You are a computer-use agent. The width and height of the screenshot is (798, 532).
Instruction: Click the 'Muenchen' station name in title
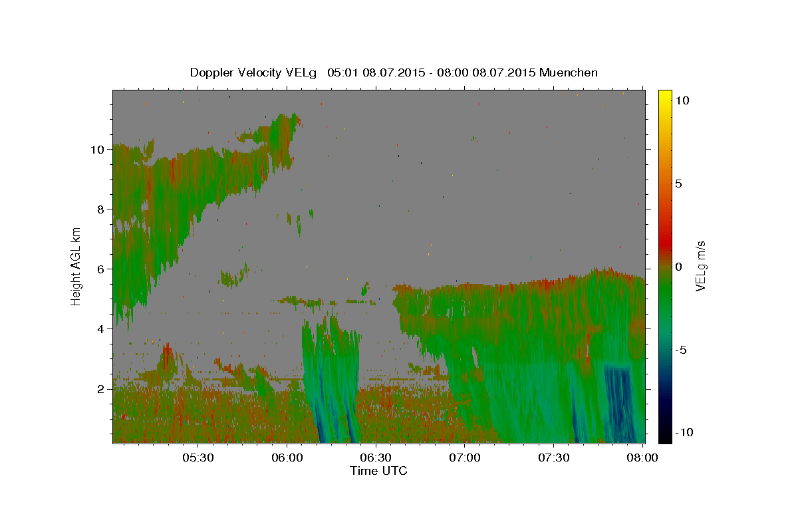point(569,72)
